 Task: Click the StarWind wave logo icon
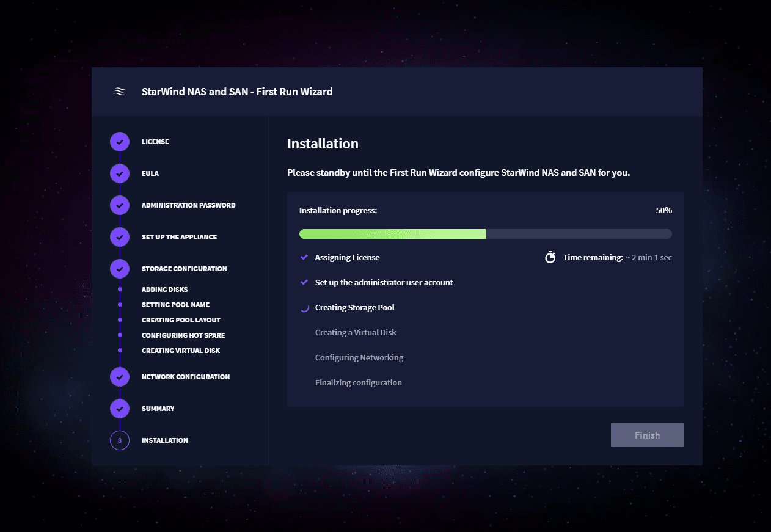click(120, 92)
